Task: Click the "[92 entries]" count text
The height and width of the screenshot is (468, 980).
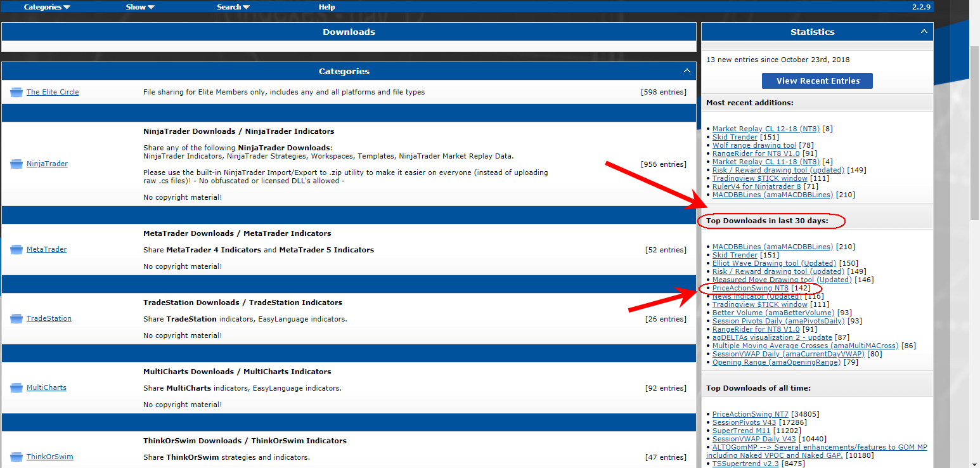Action: pyautogui.click(x=666, y=388)
